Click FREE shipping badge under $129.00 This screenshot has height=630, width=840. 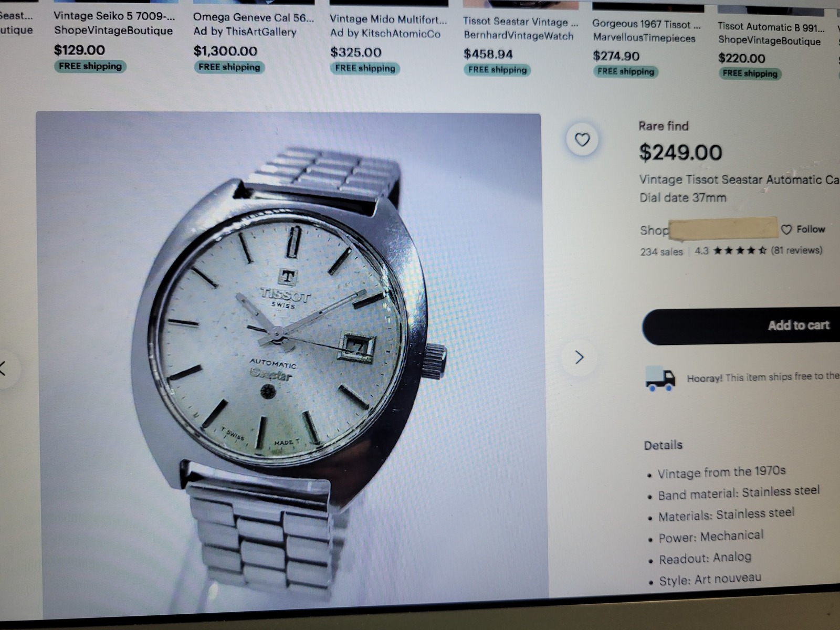point(90,66)
